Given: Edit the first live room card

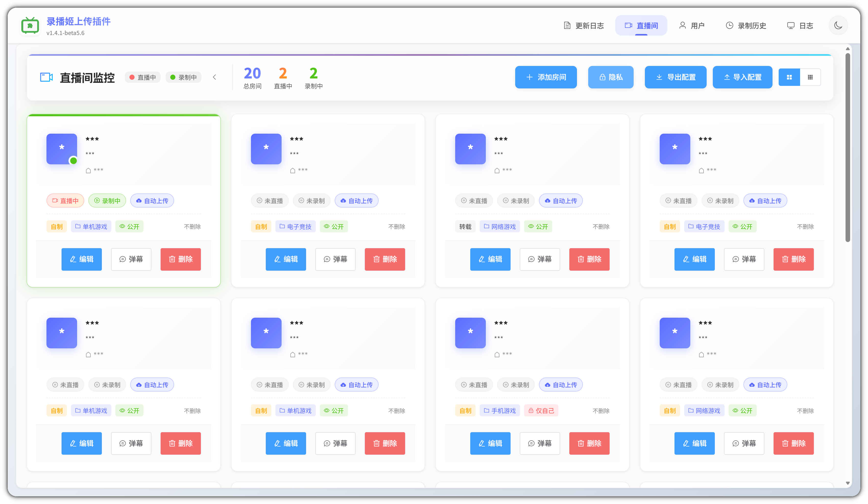Looking at the screenshot, I should 82,259.
